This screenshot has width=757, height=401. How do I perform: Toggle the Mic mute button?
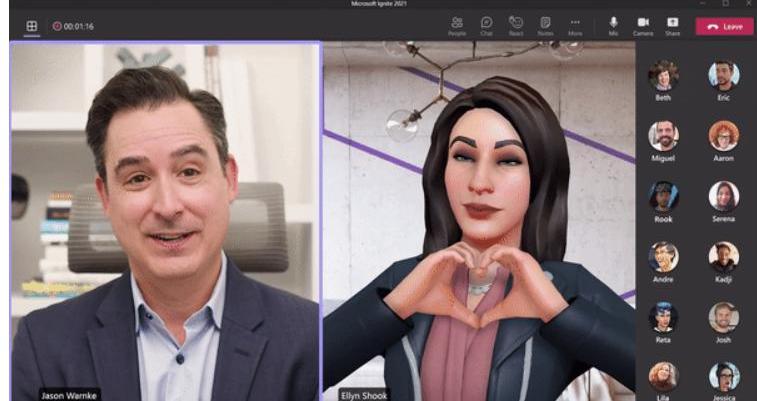click(x=613, y=26)
